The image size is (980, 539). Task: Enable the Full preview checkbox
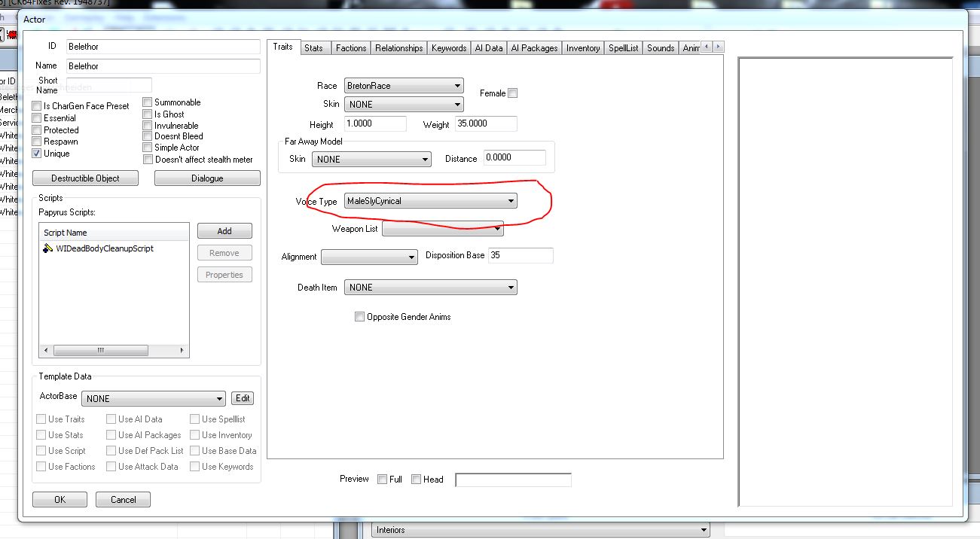tap(383, 480)
